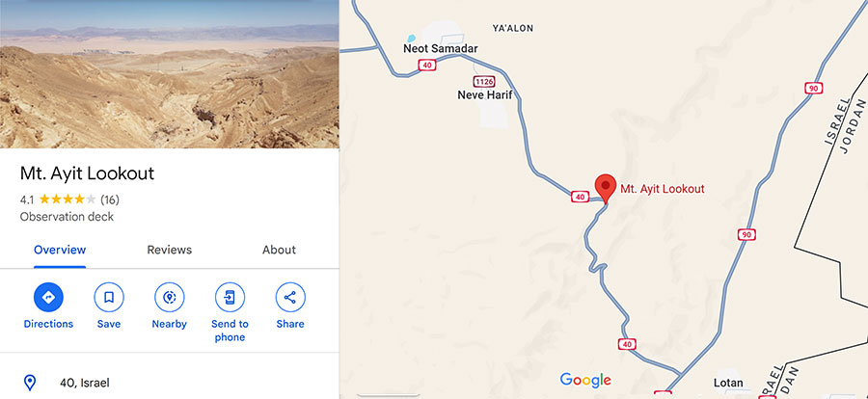Open the 16 reviews count link

tap(110, 199)
